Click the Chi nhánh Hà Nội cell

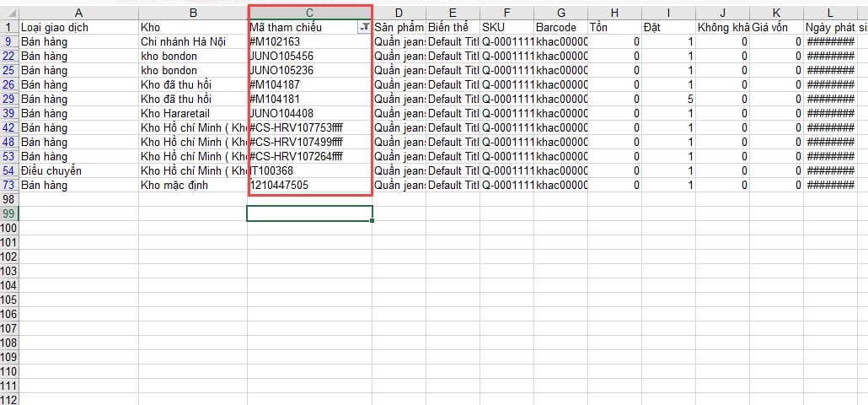(x=193, y=42)
